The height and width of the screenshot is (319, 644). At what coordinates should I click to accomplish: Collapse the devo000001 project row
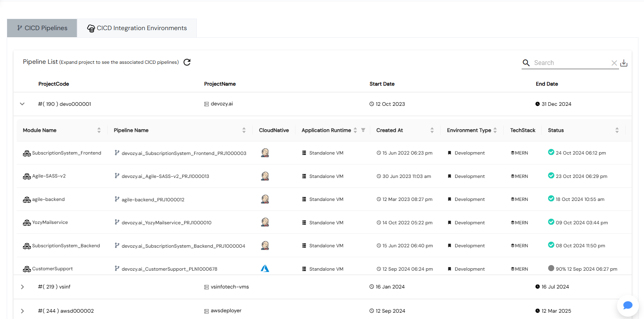click(x=22, y=104)
